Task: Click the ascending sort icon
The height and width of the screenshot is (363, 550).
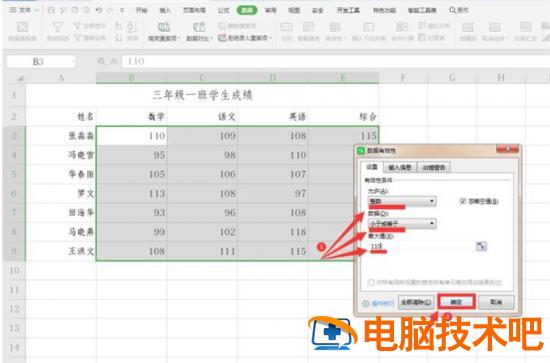Action: point(119,26)
